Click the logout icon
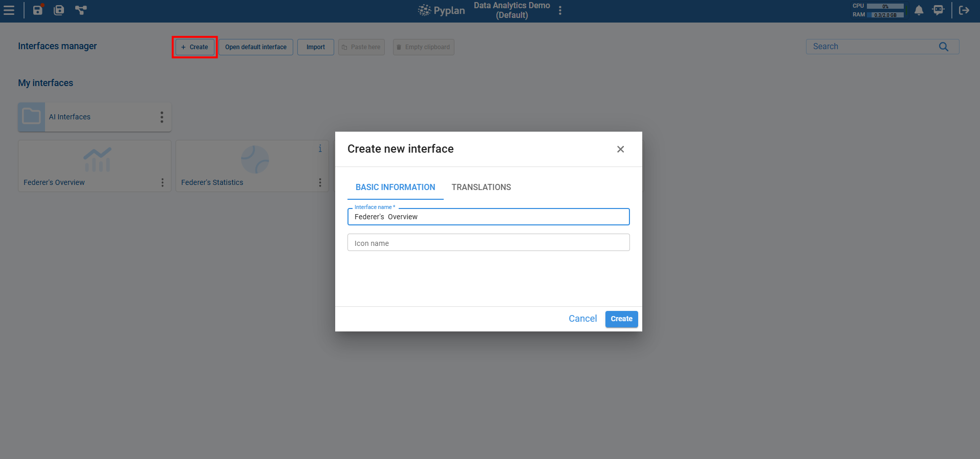This screenshot has height=459, width=980. [x=964, y=10]
